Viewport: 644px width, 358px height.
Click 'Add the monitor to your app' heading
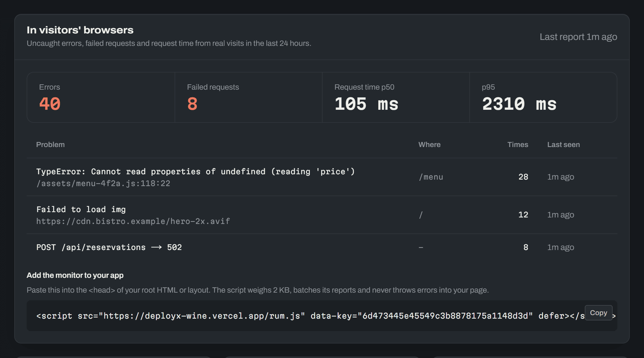coord(75,275)
